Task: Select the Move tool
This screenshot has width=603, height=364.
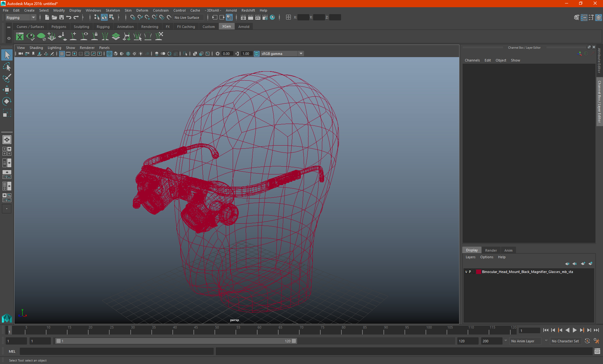Action: tap(7, 90)
